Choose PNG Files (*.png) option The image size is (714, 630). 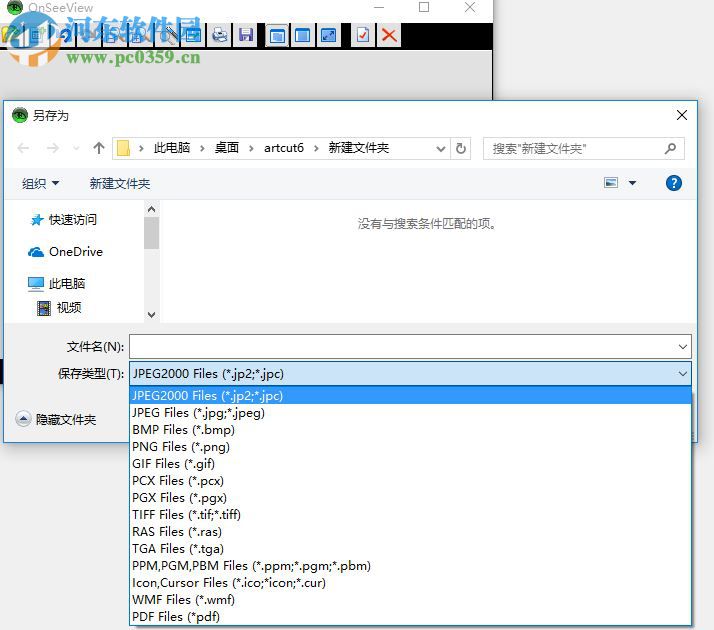click(410, 447)
